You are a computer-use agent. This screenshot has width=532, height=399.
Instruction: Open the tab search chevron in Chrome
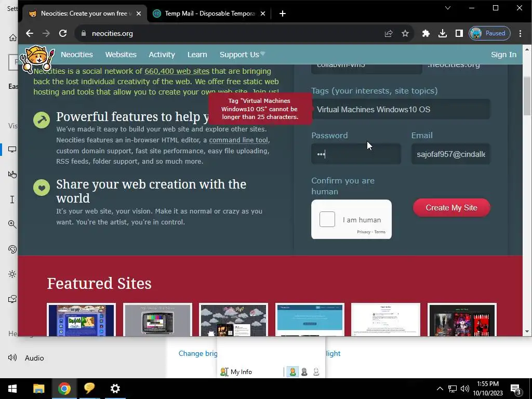(x=448, y=8)
